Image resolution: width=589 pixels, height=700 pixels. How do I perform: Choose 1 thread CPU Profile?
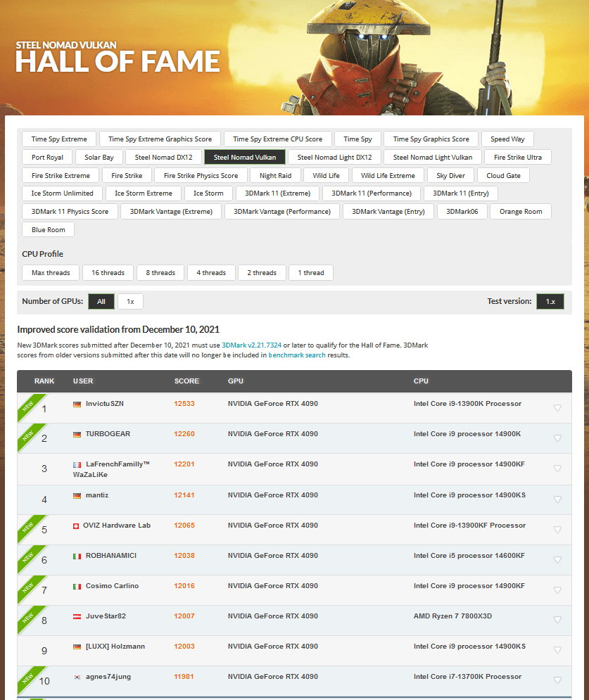311,273
